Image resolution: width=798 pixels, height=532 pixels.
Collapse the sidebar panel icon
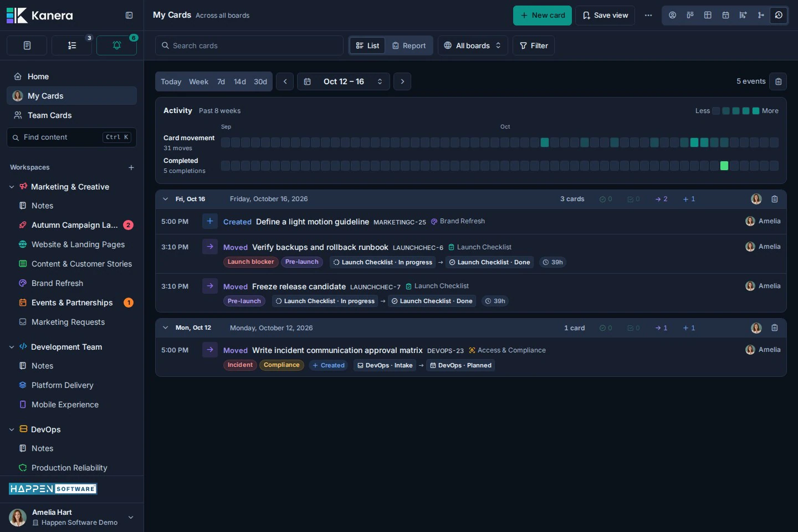[129, 16]
